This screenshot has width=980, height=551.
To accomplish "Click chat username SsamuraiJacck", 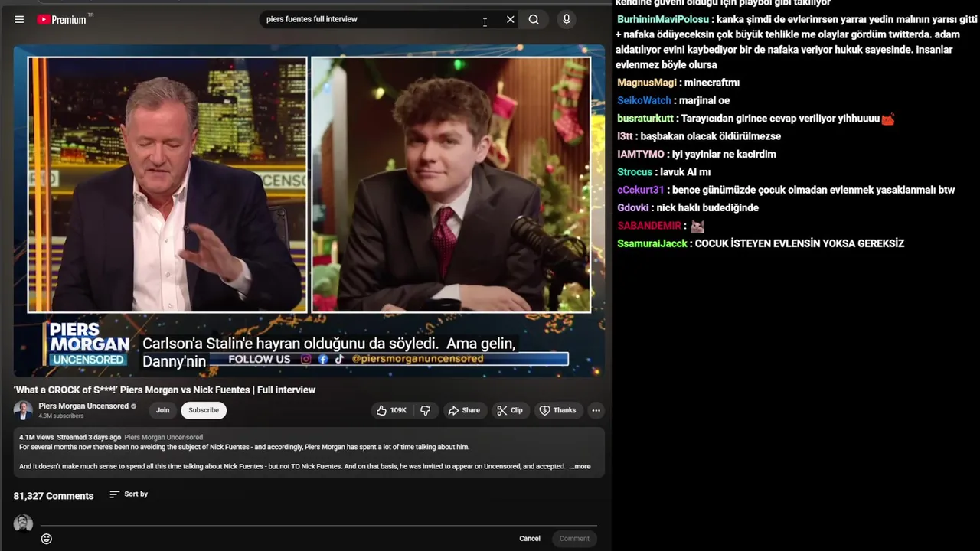I will click(x=652, y=243).
